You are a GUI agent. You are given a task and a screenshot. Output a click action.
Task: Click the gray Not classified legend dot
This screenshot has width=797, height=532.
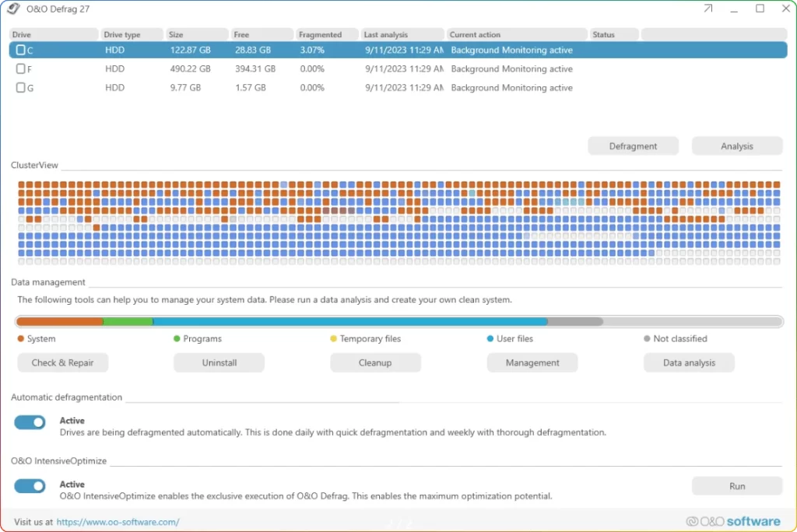click(648, 338)
